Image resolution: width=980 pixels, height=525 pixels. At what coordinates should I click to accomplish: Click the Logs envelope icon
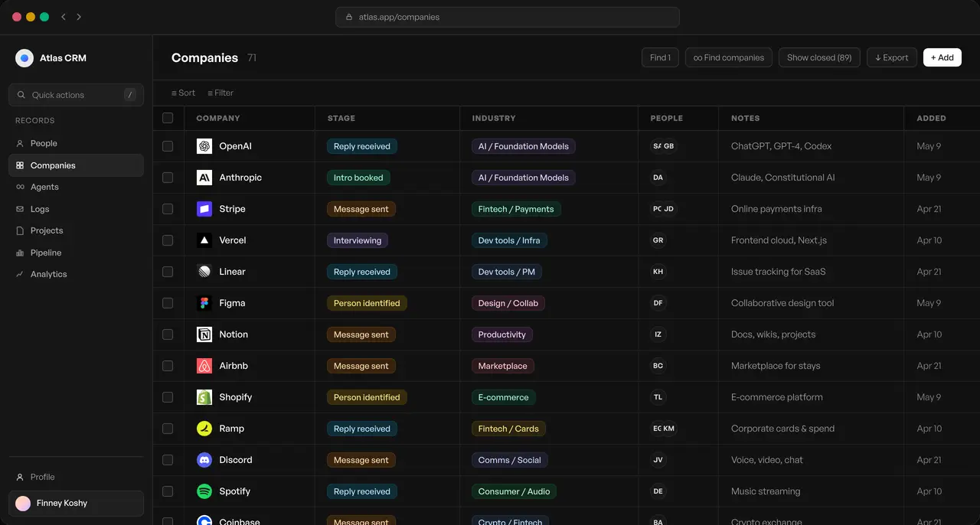pos(20,209)
